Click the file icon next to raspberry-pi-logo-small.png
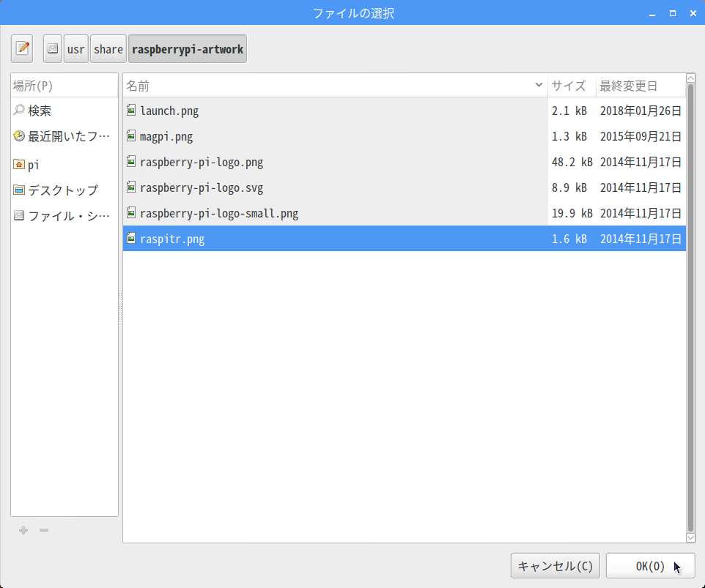 pyautogui.click(x=131, y=212)
